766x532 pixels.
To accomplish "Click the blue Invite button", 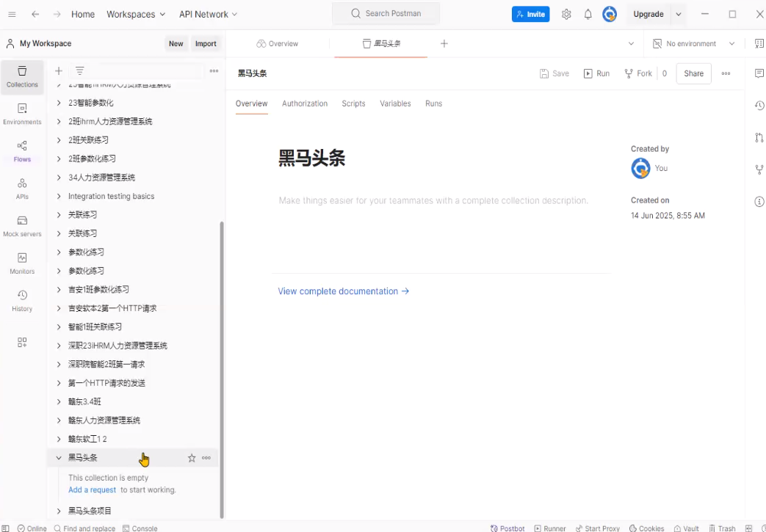I will 530,14.
